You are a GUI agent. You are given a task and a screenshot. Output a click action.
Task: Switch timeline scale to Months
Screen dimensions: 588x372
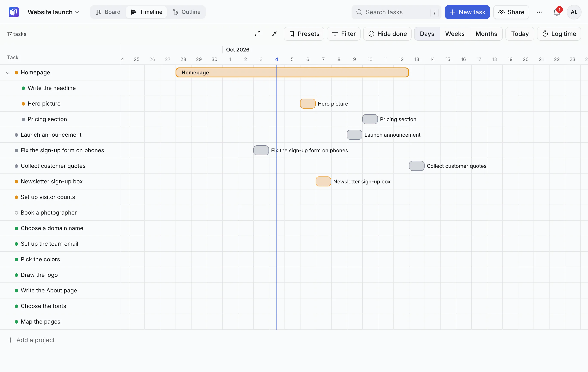pos(486,34)
